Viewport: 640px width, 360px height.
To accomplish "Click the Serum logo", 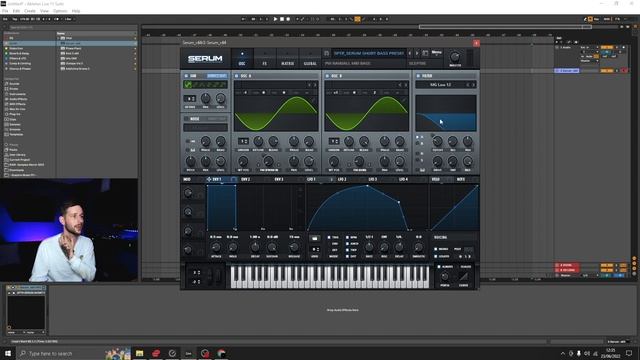I will tap(205, 59).
